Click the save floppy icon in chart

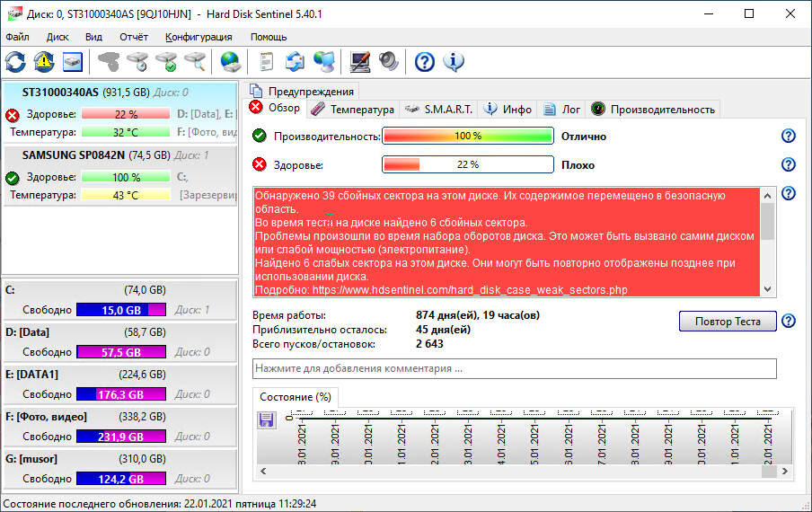click(266, 419)
